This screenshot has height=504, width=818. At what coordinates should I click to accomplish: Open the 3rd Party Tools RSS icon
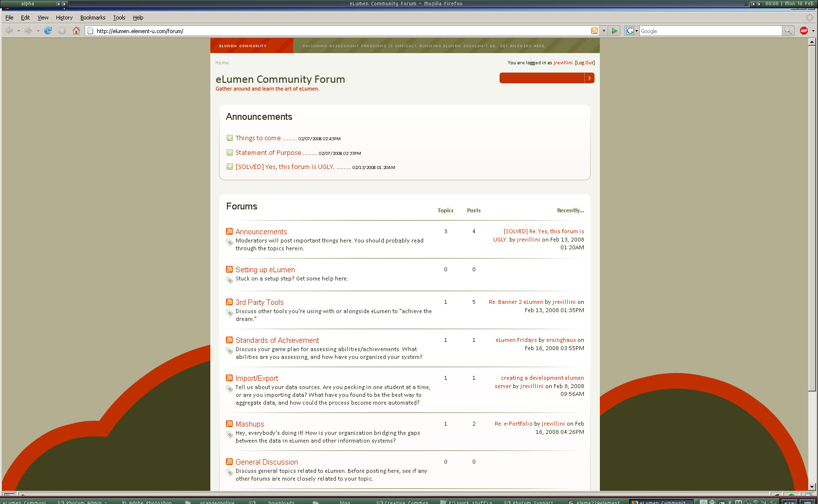pyautogui.click(x=229, y=302)
